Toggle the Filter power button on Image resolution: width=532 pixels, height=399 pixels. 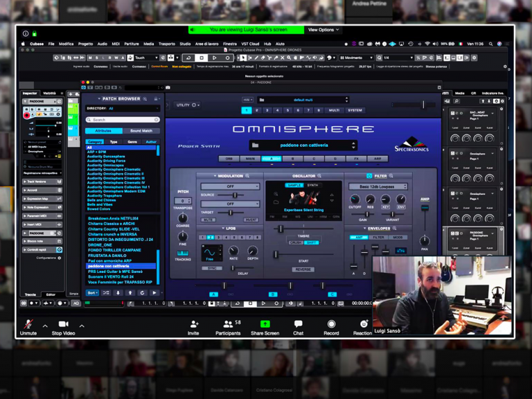369,176
